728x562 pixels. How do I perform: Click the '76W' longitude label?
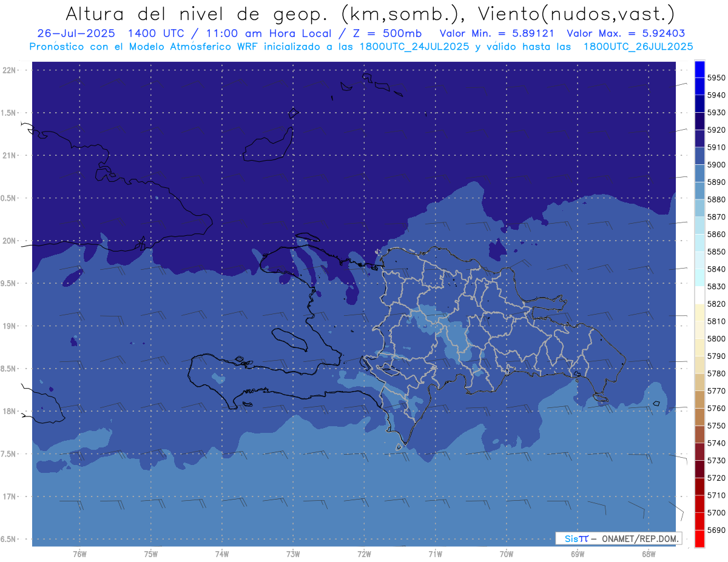click(79, 555)
